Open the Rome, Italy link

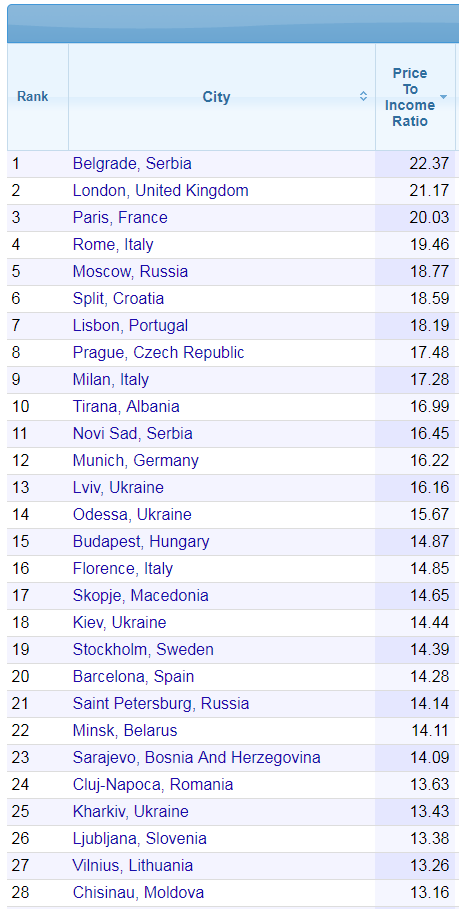click(113, 245)
